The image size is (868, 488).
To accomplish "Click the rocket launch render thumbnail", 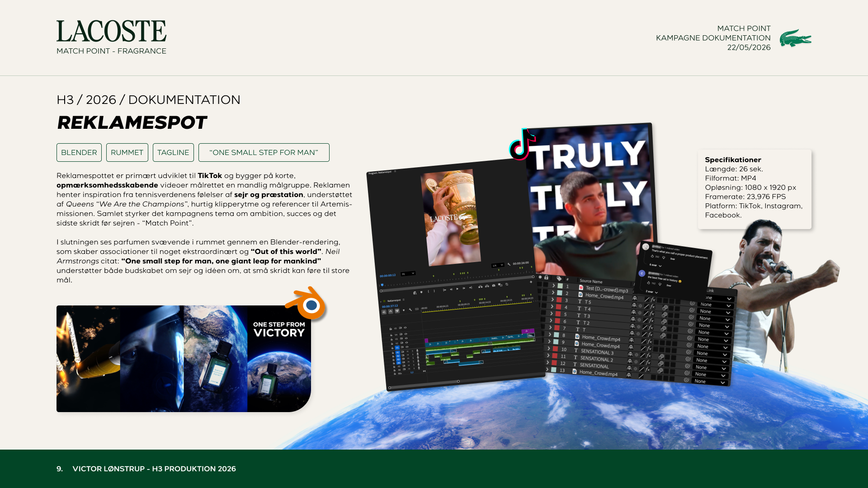I will coord(88,359).
